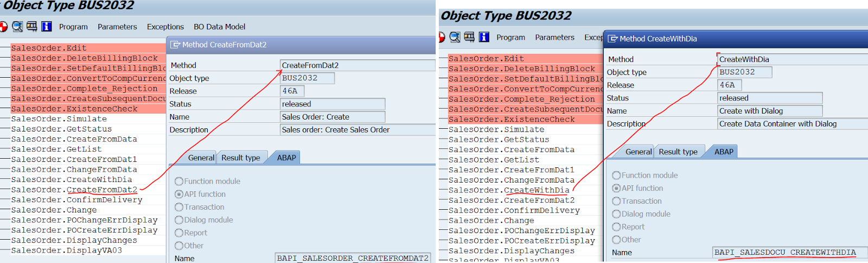Select SalesOrder.ConfirmDelivery in CreateFromDat2 window tree

[76, 200]
